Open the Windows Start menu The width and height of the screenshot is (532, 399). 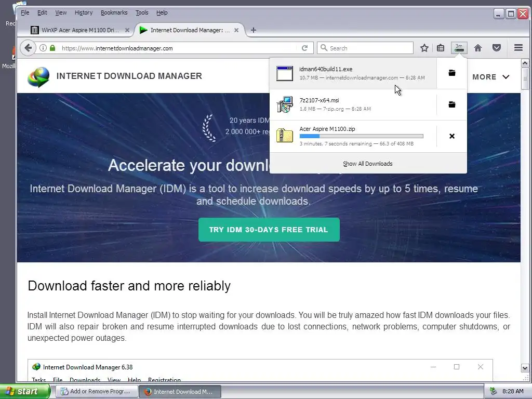point(24,391)
